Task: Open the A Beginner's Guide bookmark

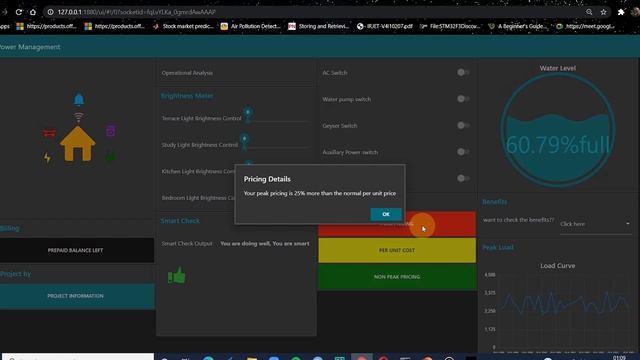Action: pyautogui.click(x=518, y=26)
